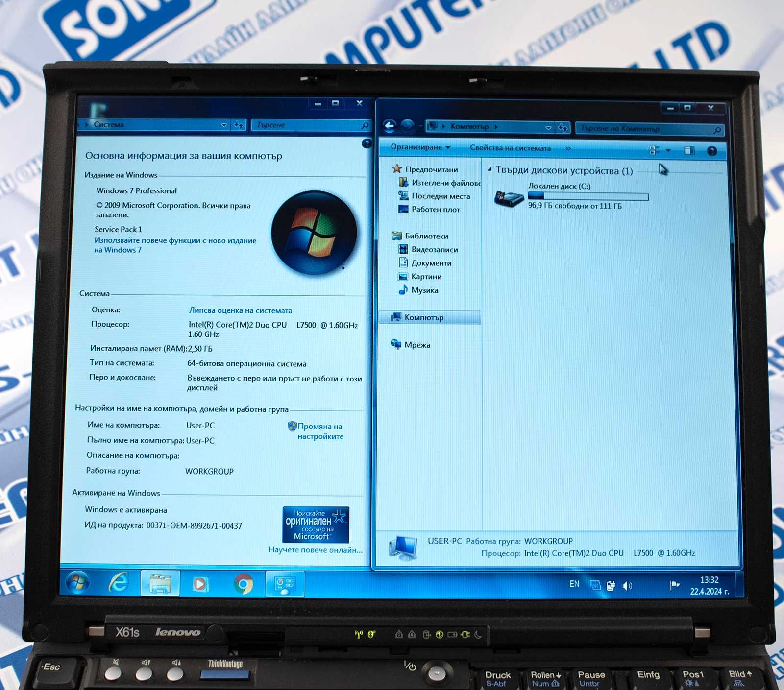Collapse the Hard Disk Drives group
This screenshot has height=690, width=784.
[490, 169]
